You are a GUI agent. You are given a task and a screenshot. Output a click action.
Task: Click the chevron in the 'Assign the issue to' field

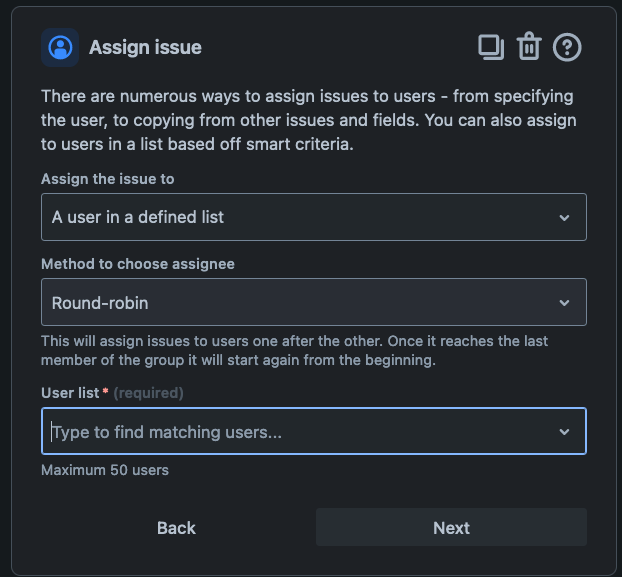564,218
